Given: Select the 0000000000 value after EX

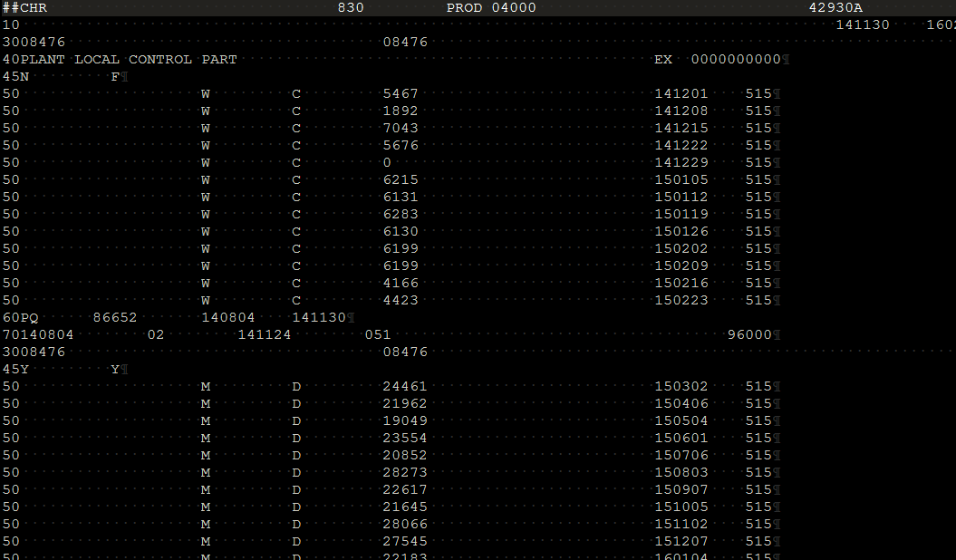Looking at the screenshot, I should (x=735, y=60).
